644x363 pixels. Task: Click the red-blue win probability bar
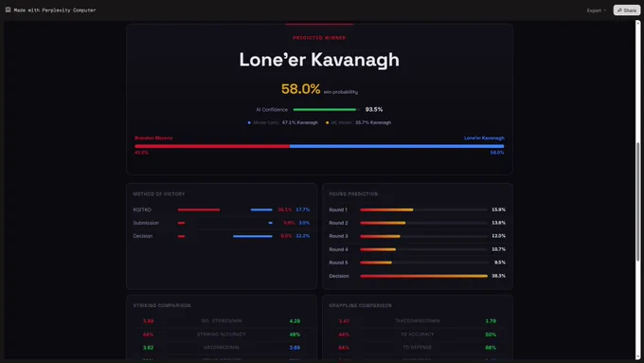pyautogui.click(x=319, y=146)
